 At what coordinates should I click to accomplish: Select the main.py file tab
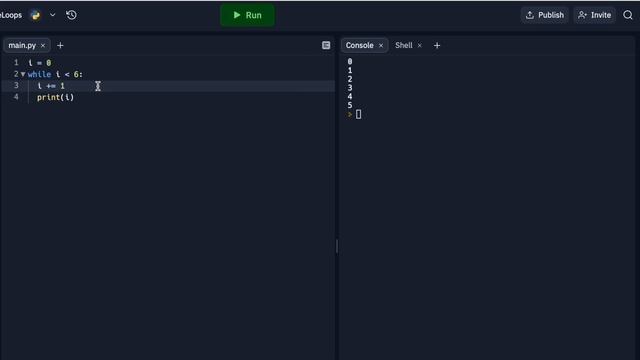(x=22, y=45)
